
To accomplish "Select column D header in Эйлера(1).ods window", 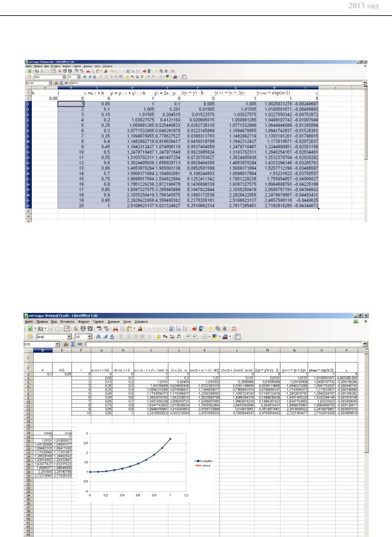I will coord(43,350).
